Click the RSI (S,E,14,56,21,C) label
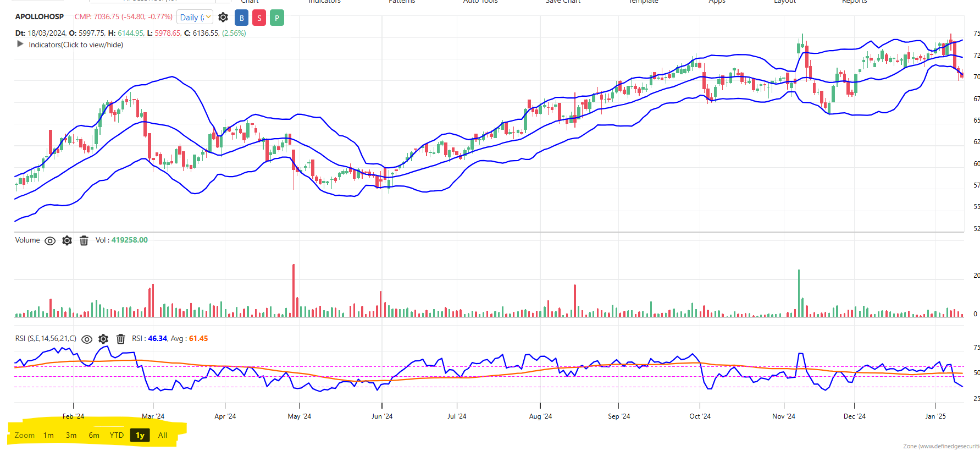The height and width of the screenshot is (456, 980). click(x=46, y=338)
